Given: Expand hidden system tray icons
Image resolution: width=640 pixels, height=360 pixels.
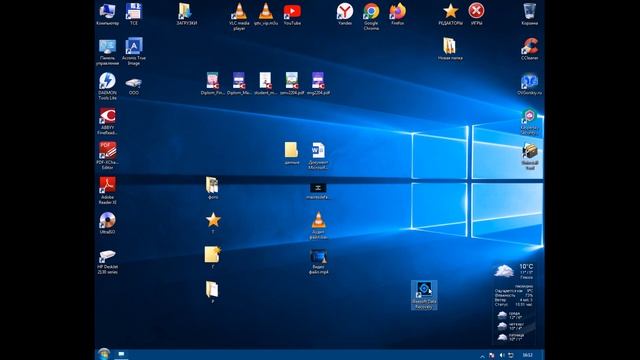Looking at the screenshot, I should tap(482, 356).
